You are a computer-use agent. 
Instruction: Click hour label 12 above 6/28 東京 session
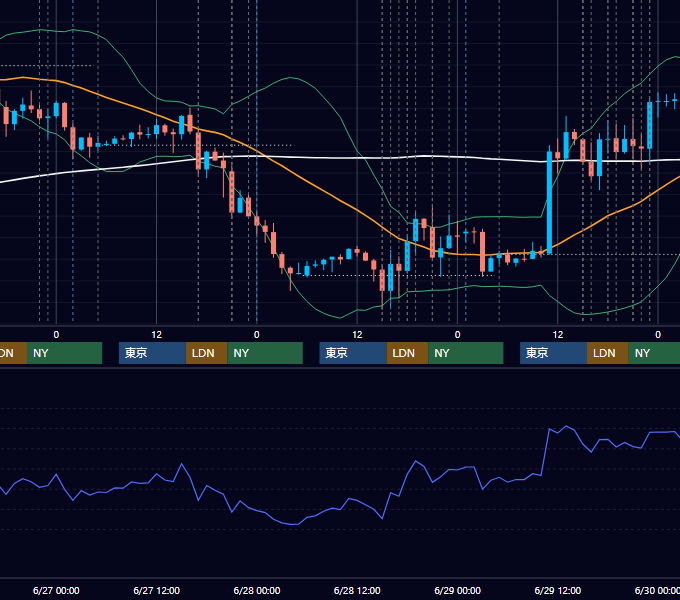point(357,335)
